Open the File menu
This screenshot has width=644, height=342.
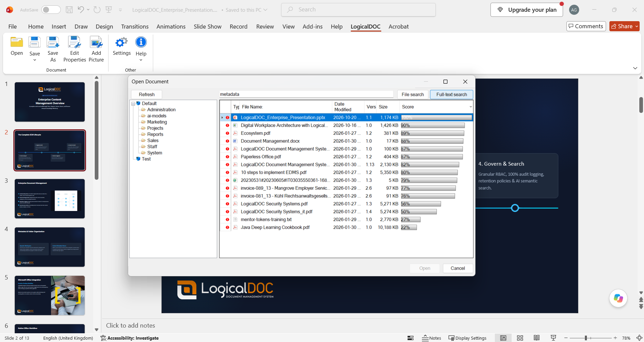click(x=12, y=27)
